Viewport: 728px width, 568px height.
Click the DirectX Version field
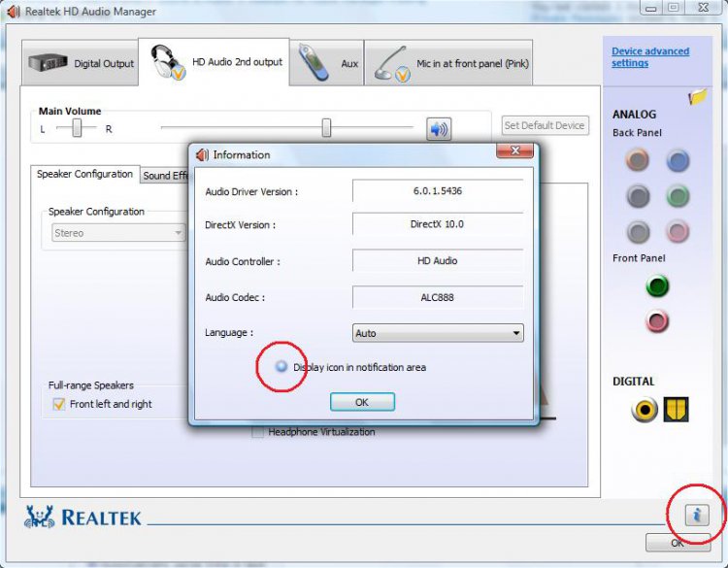tap(438, 224)
